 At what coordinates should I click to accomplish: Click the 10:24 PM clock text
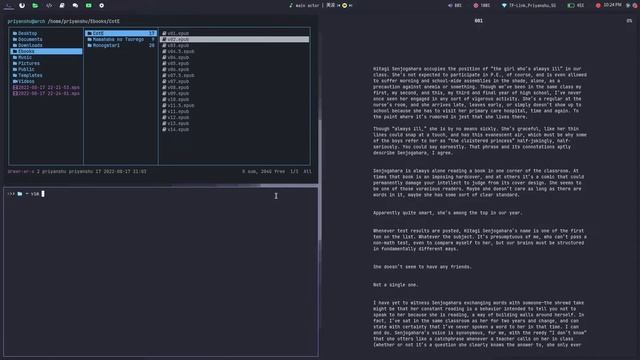[x=612, y=5]
